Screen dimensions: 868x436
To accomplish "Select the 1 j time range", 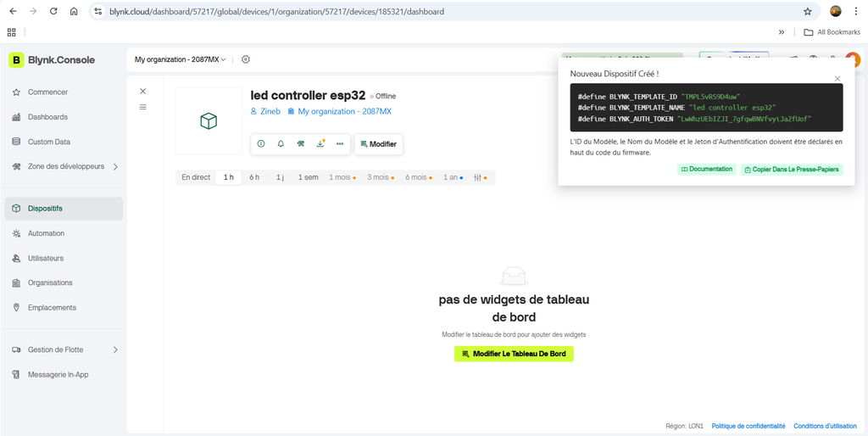I will pos(280,177).
